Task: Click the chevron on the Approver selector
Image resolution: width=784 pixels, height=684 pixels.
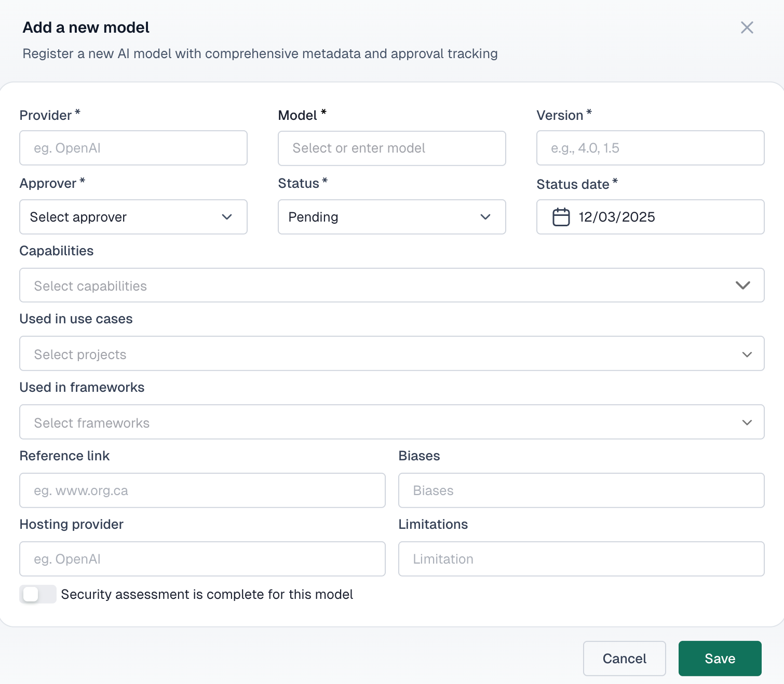Action: pos(227,217)
